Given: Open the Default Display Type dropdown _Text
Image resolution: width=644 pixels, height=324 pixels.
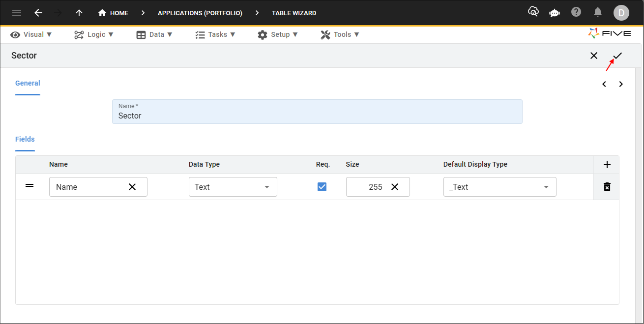Looking at the screenshot, I should click(x=500, y=187).
